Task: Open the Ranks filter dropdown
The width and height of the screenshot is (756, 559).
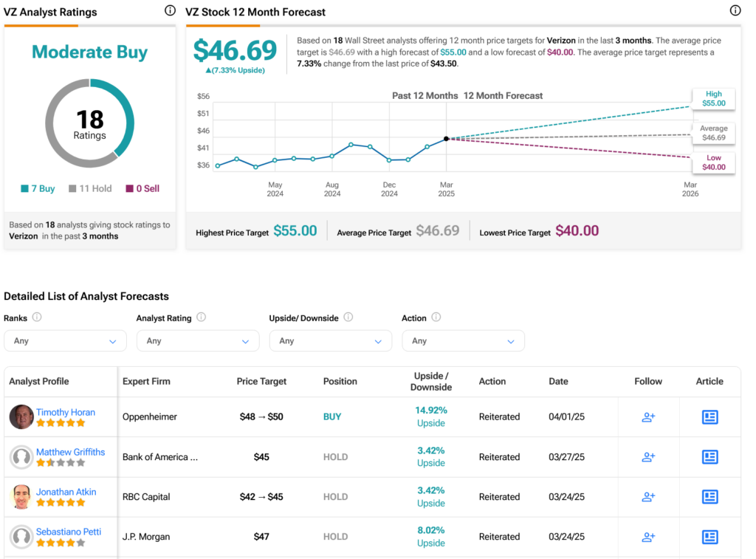Action: pyautogui.click(x=65, y=341)
